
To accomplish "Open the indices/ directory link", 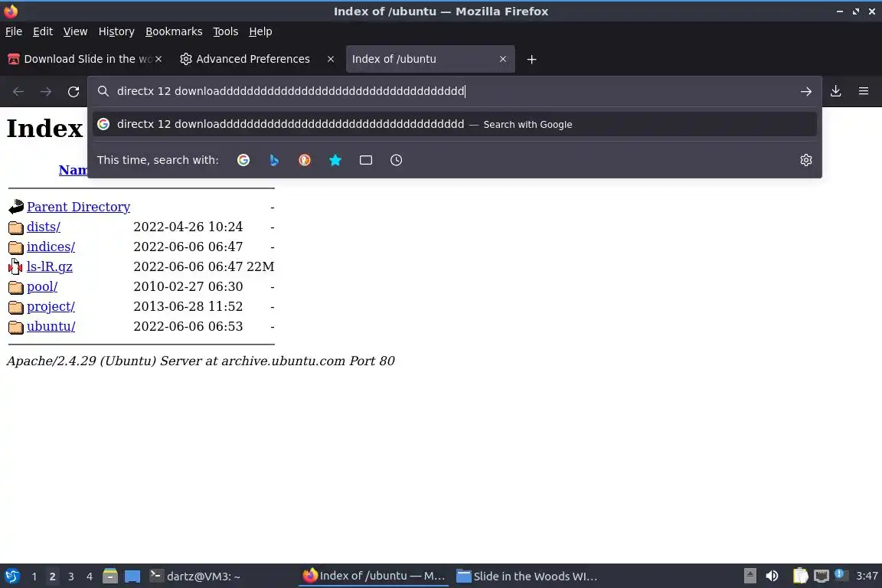I will (x=51, y=247).
